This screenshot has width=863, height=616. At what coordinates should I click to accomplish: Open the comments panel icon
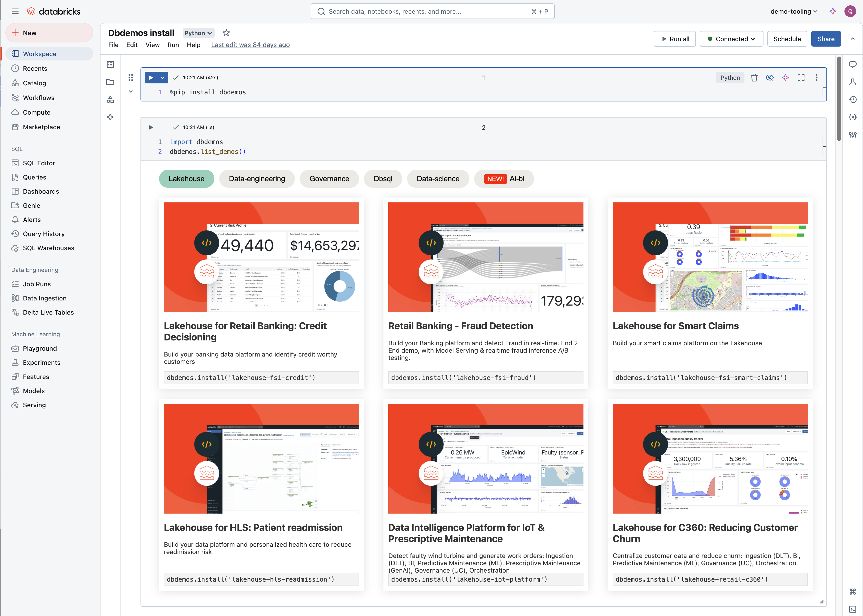(x=853, y=64)
